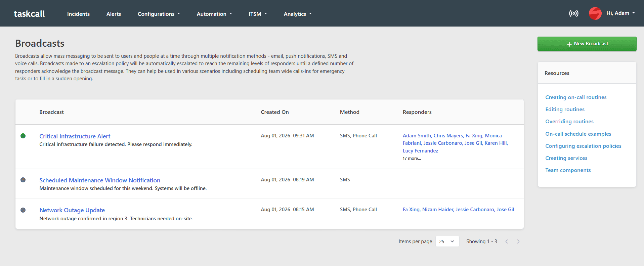Open Scheduled Maintenance Window Notification broadcast
Viewport: 644px width, 266px height.
click(100, 180)
